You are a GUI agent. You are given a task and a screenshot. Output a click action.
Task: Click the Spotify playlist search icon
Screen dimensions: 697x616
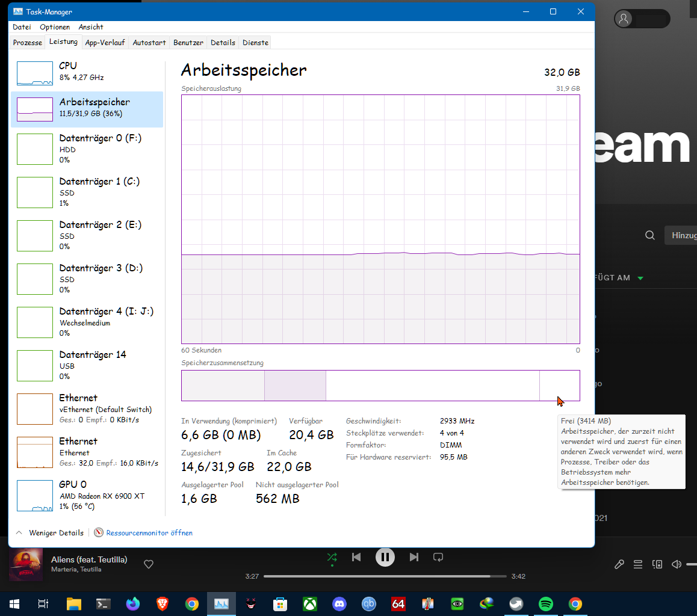click(650, 235)
